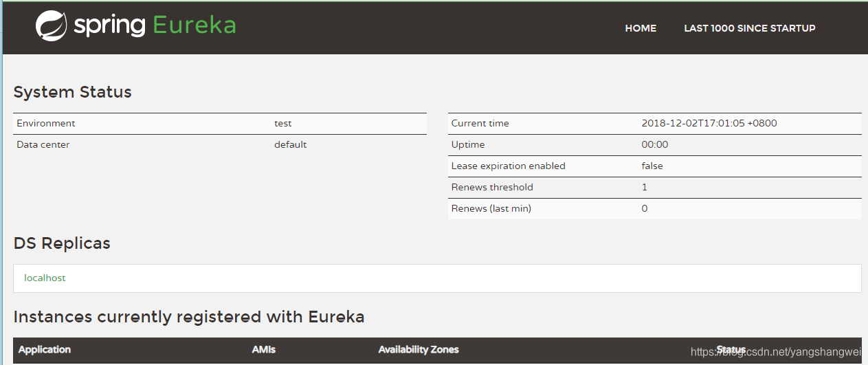The height and width of the screenshot is (365, 868).
Task: Click the AMIs column header
Action: click(x=264, y=350)
